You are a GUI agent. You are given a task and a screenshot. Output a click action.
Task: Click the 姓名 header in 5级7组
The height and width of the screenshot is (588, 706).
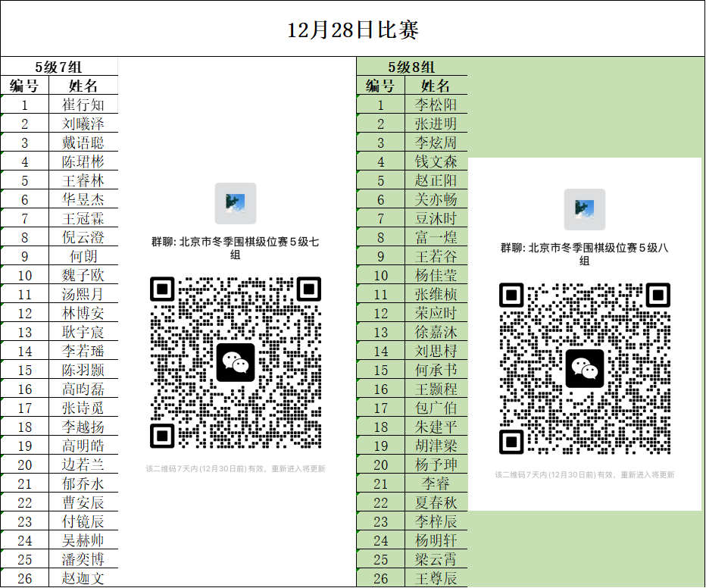click(83, 86)
